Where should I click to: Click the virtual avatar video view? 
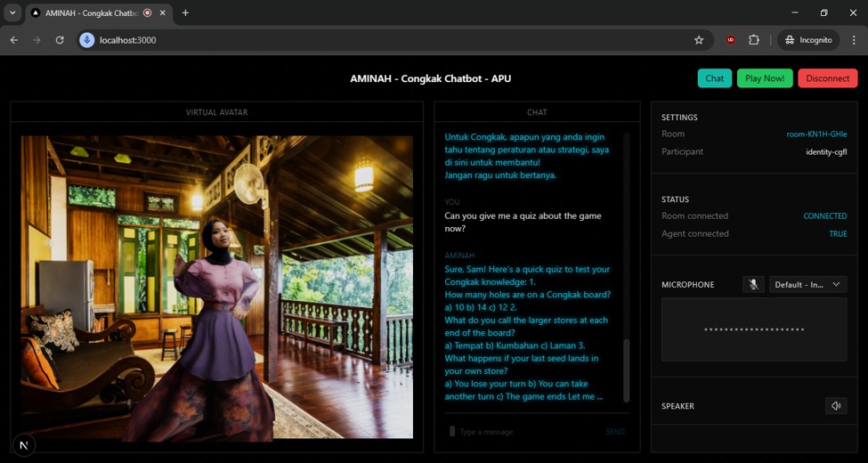click(x=217, y=288)
